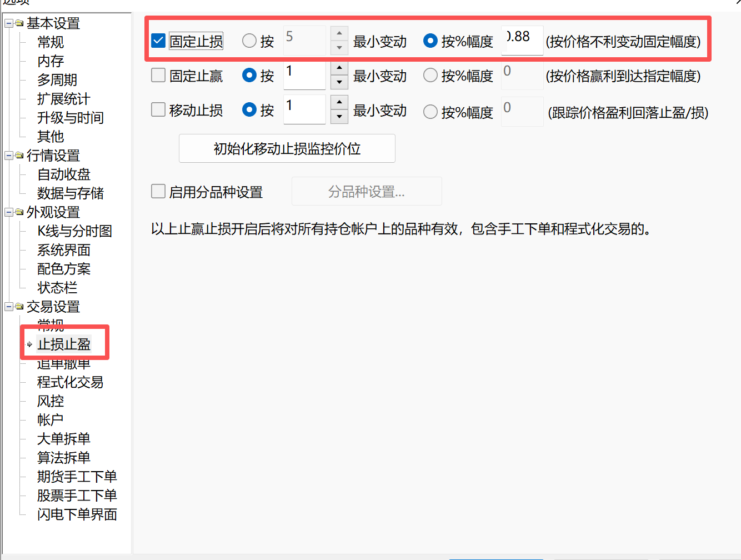Select 按%幅度 radio in 固定止损 row
This screenshot has width=741, height=560.
(x=430, y=41)
